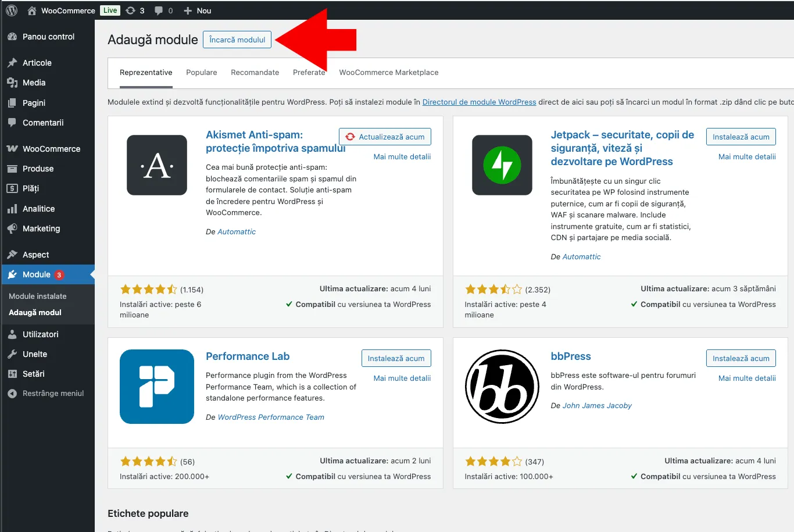The image size is (794, 532).
Task: Click the Akismet plugin logo thumbnail
Action: coord(157,165)
